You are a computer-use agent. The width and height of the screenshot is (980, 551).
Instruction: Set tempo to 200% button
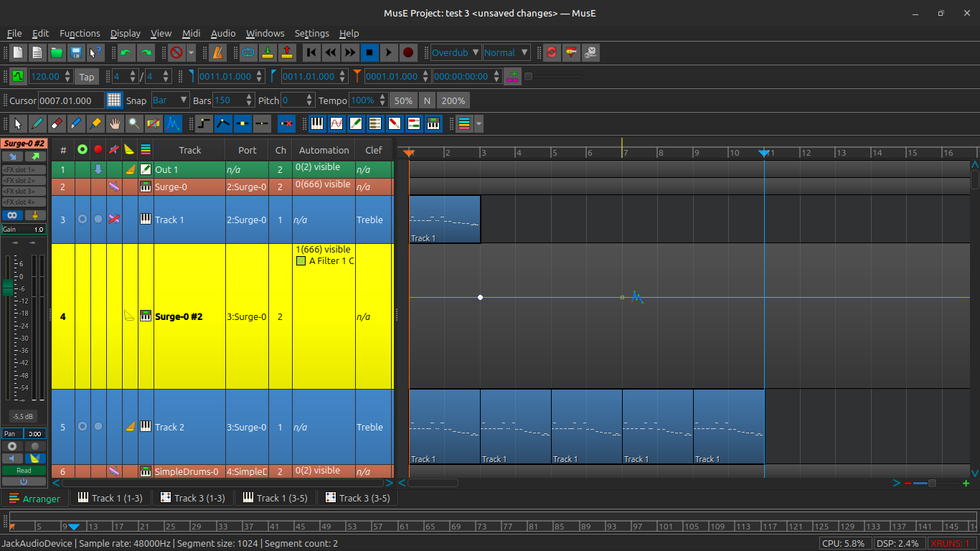[453, 100]
